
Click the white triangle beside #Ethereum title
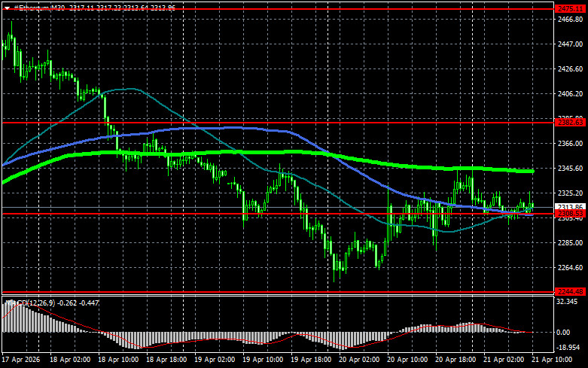point(7,8)
